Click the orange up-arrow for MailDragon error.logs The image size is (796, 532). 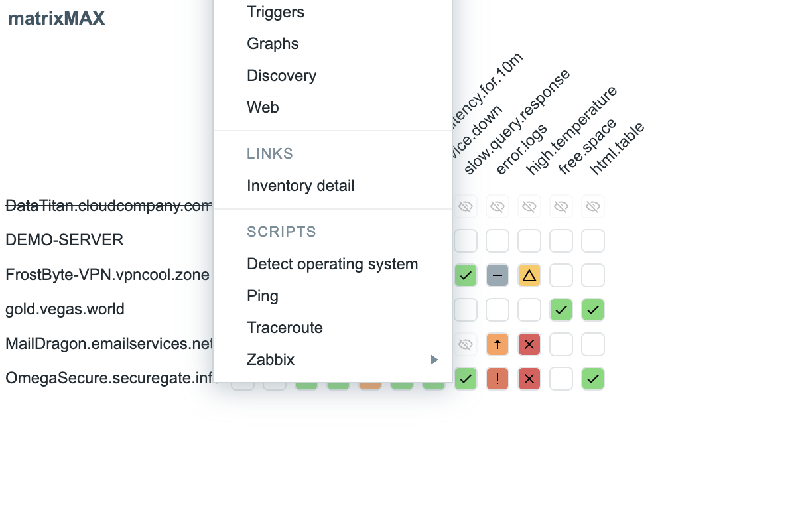[497, 344]
